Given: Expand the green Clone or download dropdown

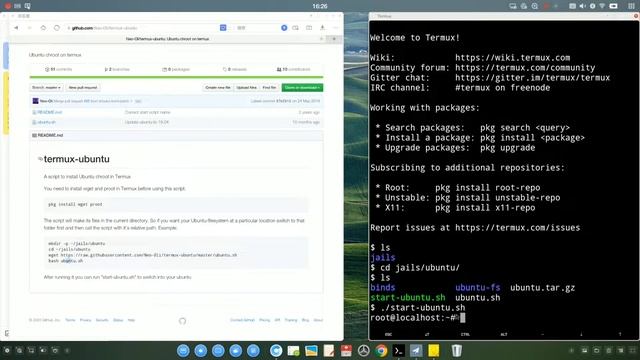Looking at the screenshot, I should pos(302,87).
